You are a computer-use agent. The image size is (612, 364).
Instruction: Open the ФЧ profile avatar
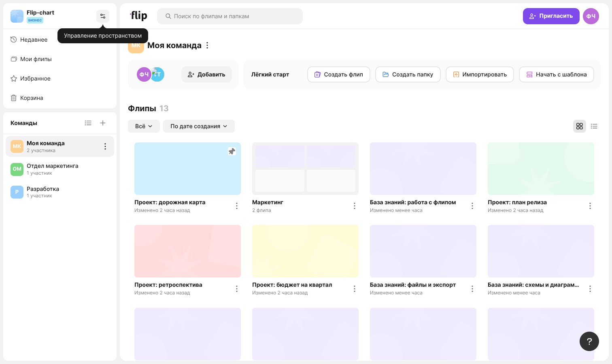(591, 16)
